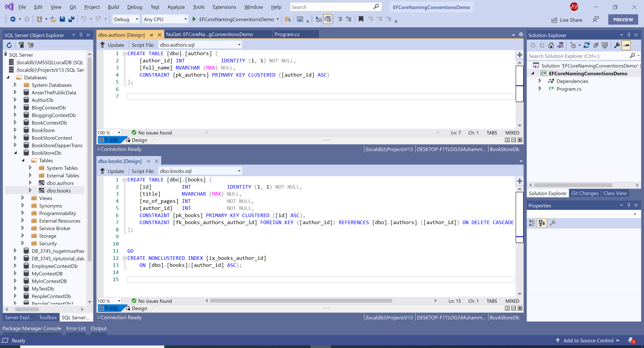Viewport: 644px width, 348px height.
Task: Open the Extensions menu
Action: [x=224, y=7]
